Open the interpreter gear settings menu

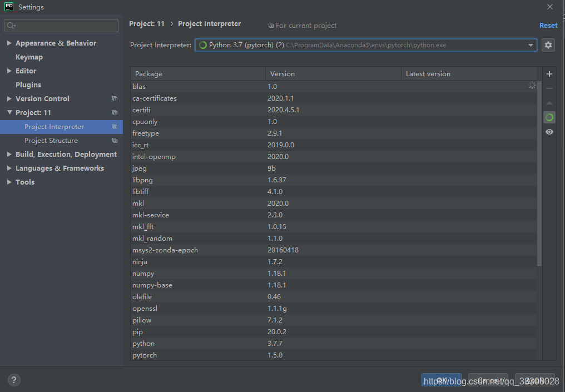point(548,45)
